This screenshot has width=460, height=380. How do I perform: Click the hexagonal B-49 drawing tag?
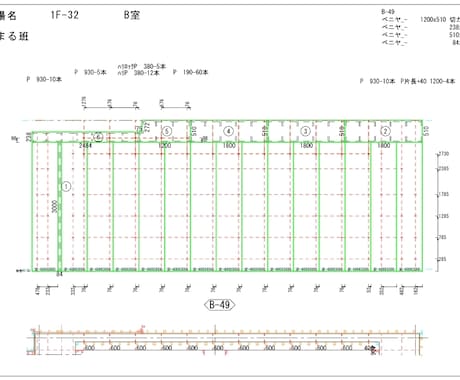click(x=219, y=305)
